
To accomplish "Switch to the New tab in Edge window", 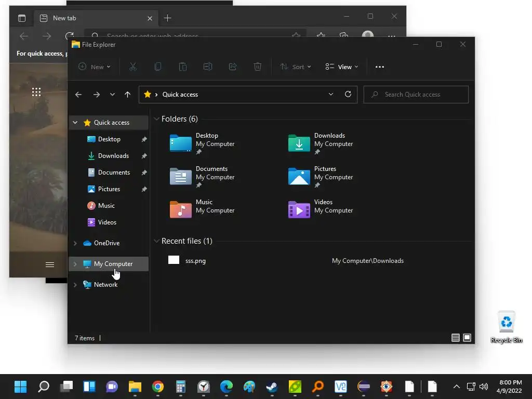I will (96, 18).
